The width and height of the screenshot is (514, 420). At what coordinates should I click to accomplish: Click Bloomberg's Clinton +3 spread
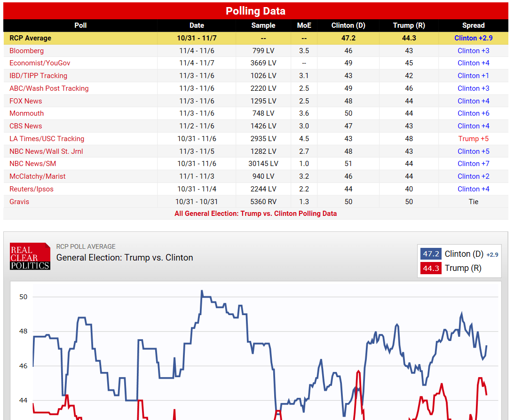pos(474,51)
